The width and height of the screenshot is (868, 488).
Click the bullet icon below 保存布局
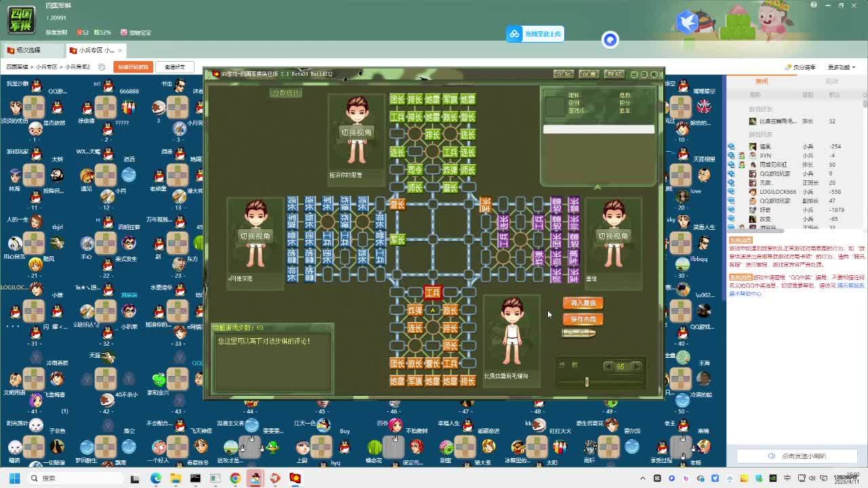579,333
